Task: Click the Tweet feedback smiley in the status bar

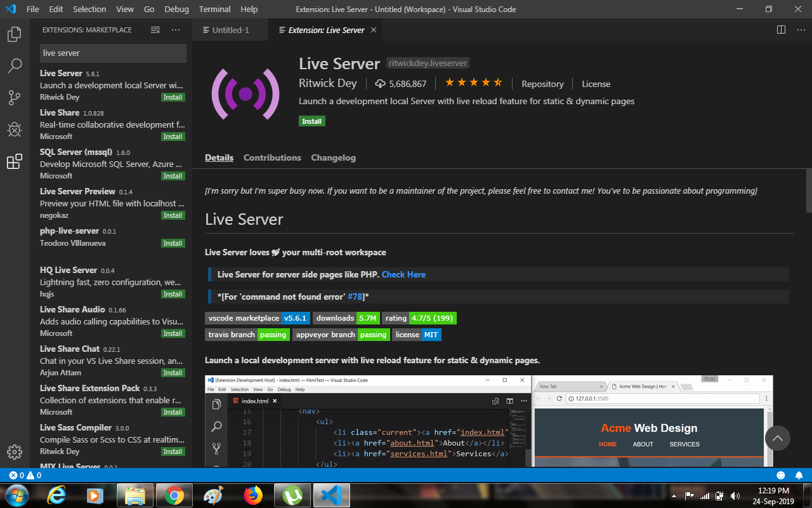Action: click(x=780, y=474)
